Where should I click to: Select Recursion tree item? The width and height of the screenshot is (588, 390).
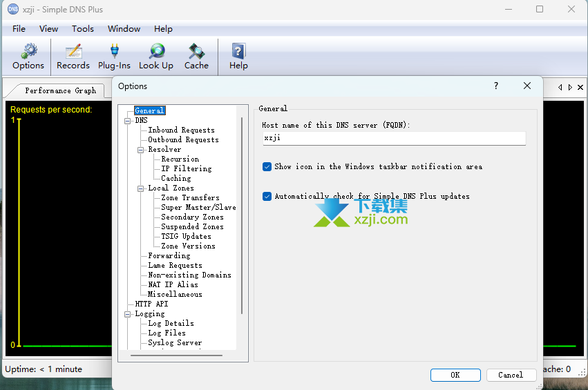point(180,159)
